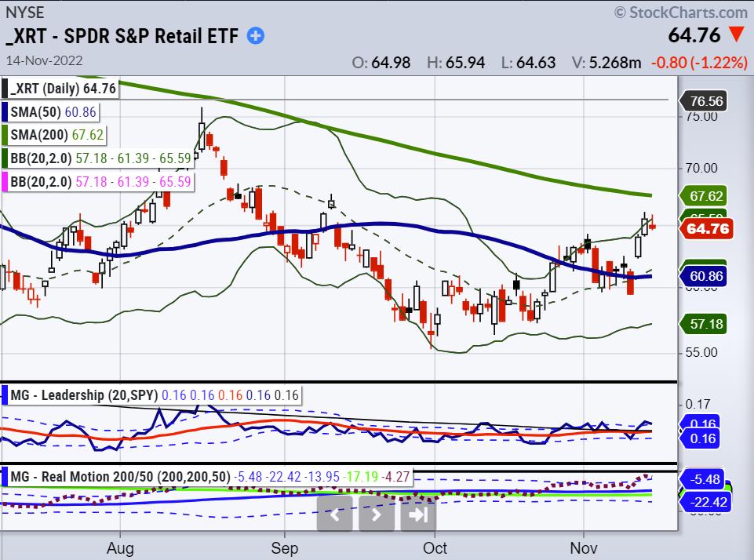Click the green 57.18 lower band tag

(705, 323)
